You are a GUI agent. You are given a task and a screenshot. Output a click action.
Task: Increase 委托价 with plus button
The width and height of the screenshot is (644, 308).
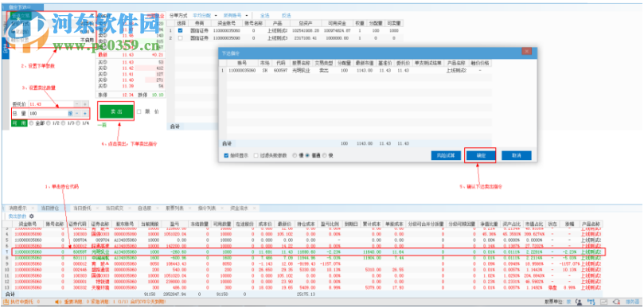84,104
